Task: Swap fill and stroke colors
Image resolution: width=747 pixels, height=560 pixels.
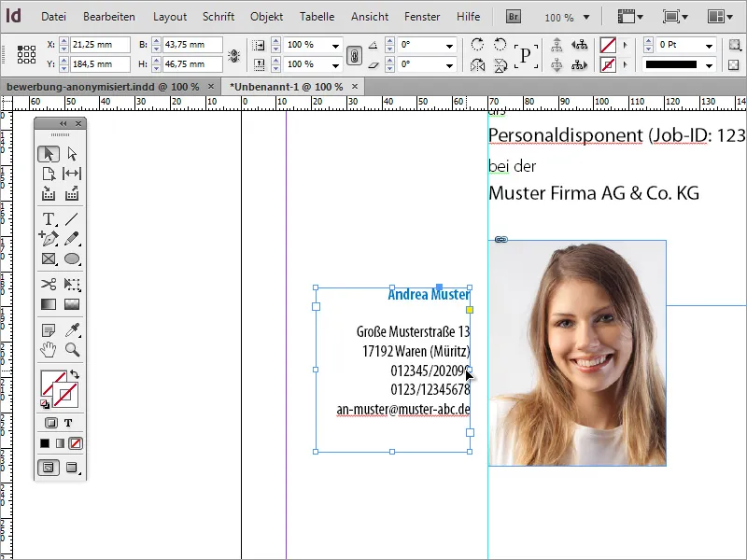Action: (75, 374)
